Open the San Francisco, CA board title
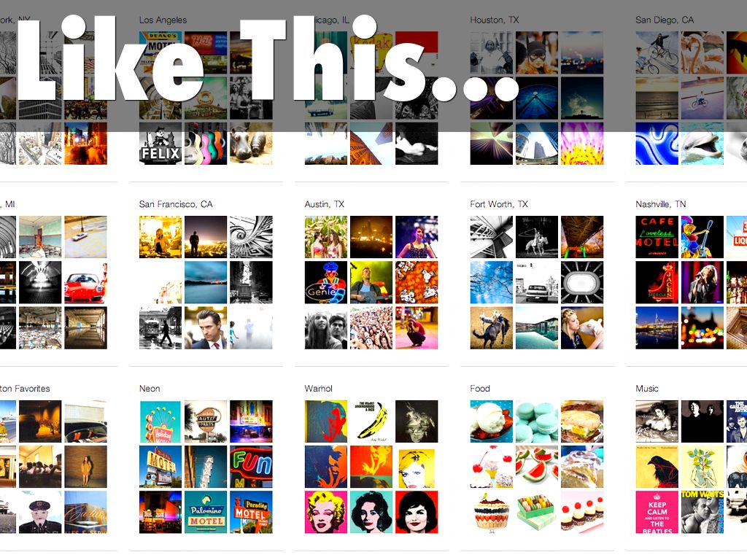 [176, 204]
